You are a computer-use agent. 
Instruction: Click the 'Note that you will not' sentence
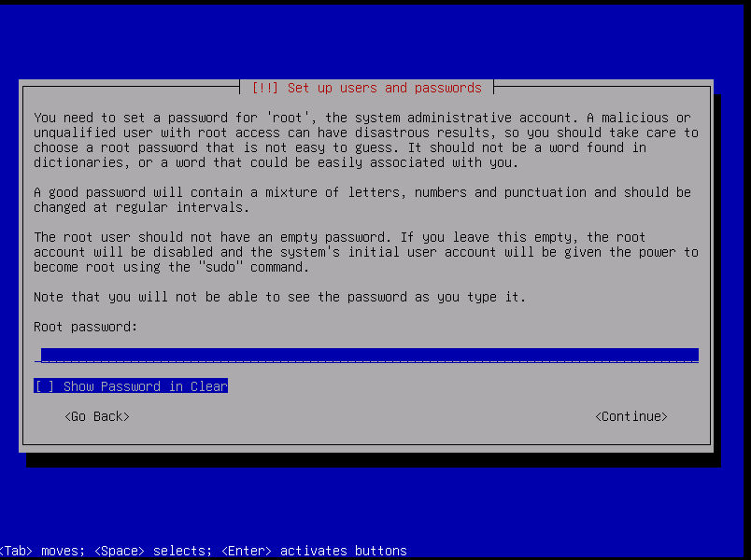pyautogui.click(x=280, y=297)
